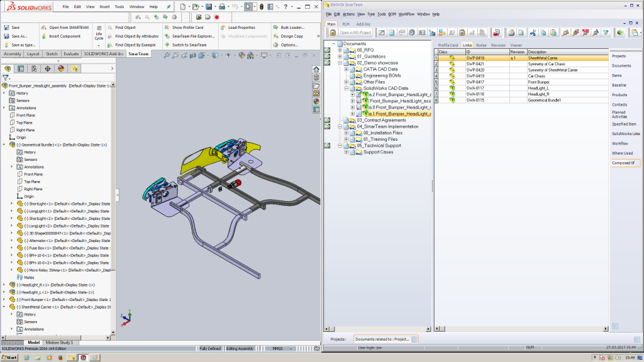Open the Motion Study 1 tab

point(59,343)
